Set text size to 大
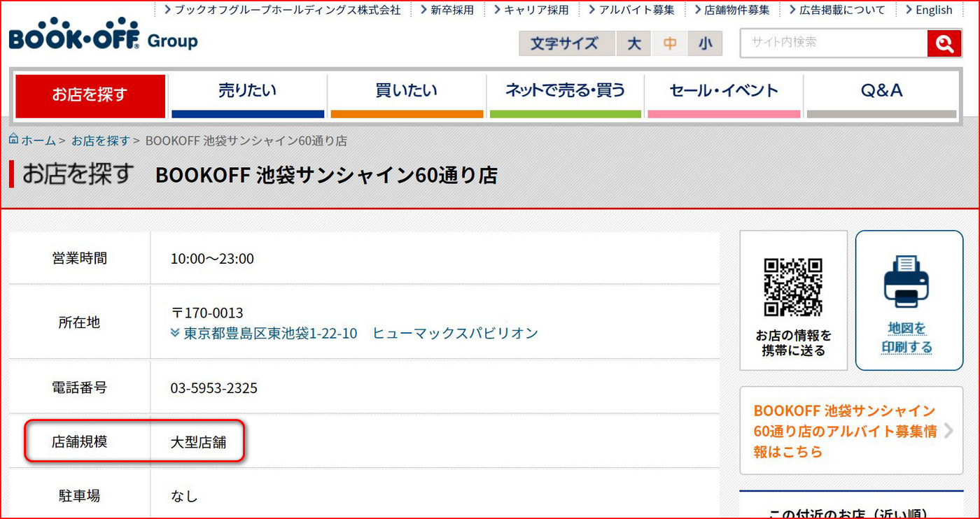The width and height of the screenshot is (980, 519). (x=634, y=43)
